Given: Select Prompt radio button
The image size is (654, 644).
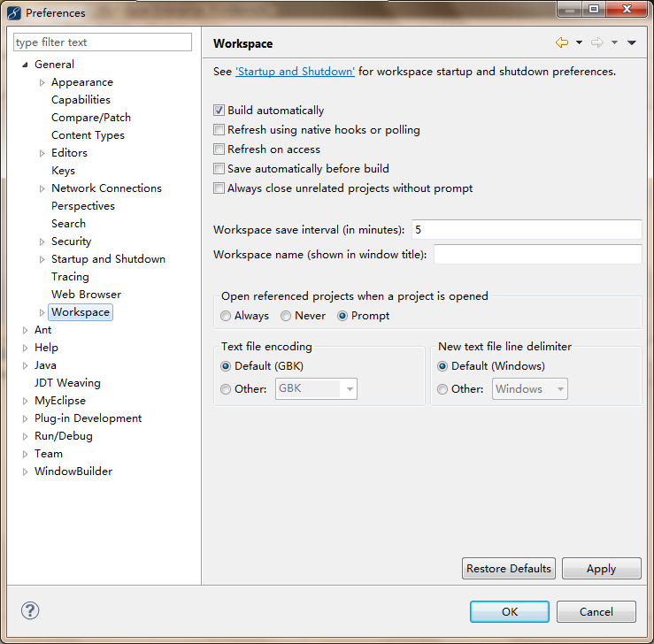Looking at the screenshot, I should coord(342,316).
